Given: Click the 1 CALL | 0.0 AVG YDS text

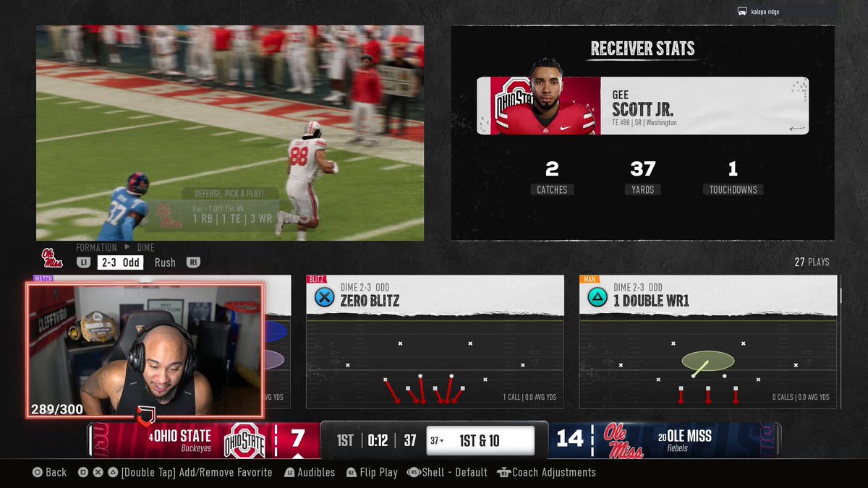Looking at the screenshot, I should click(x=529, y=397).
